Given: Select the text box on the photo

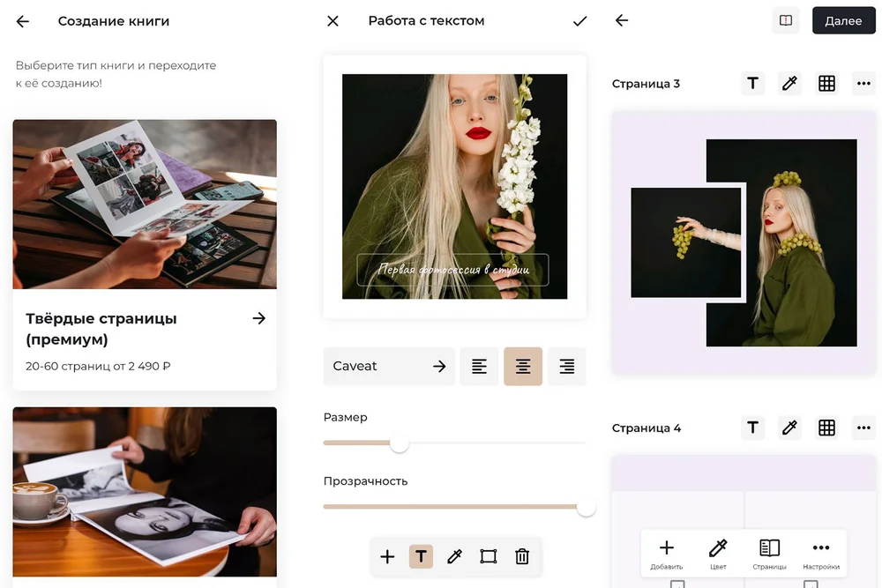Looking at the screenshot, I should pos(452,270).
